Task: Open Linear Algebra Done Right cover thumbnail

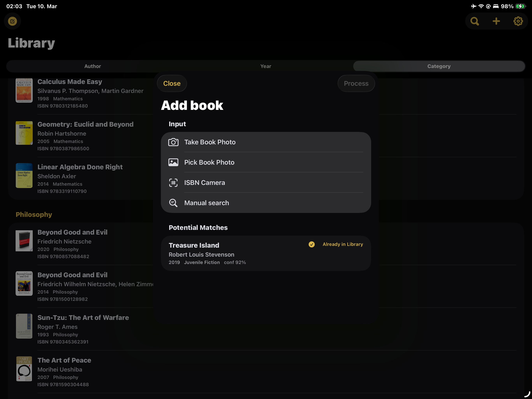Action: click(24, 176)
